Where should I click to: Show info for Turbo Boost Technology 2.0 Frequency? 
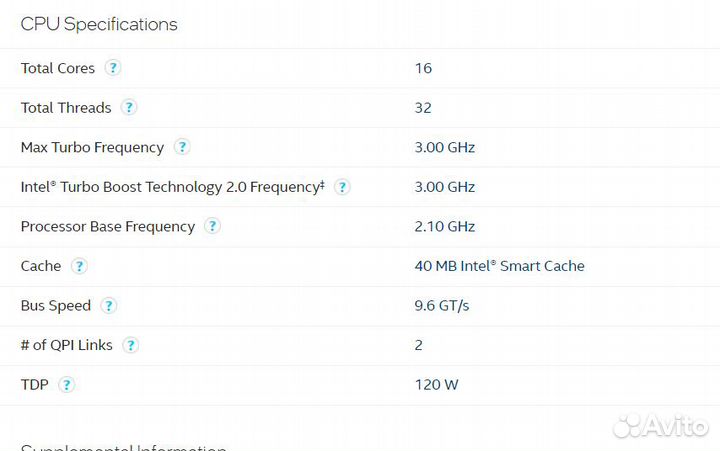(342, 187)
